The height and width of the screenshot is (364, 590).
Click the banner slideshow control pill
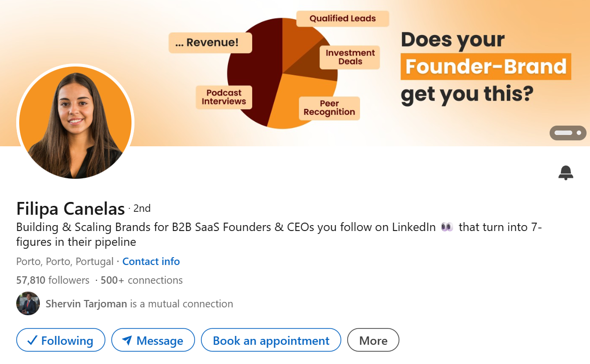click(x=567, y=133)
